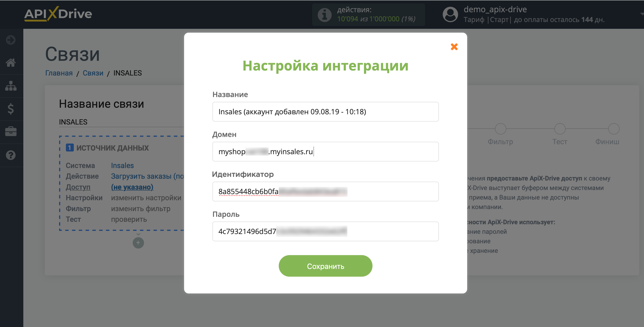
Task: Click the ApiX-Drive logo
Action: [58, 14]
